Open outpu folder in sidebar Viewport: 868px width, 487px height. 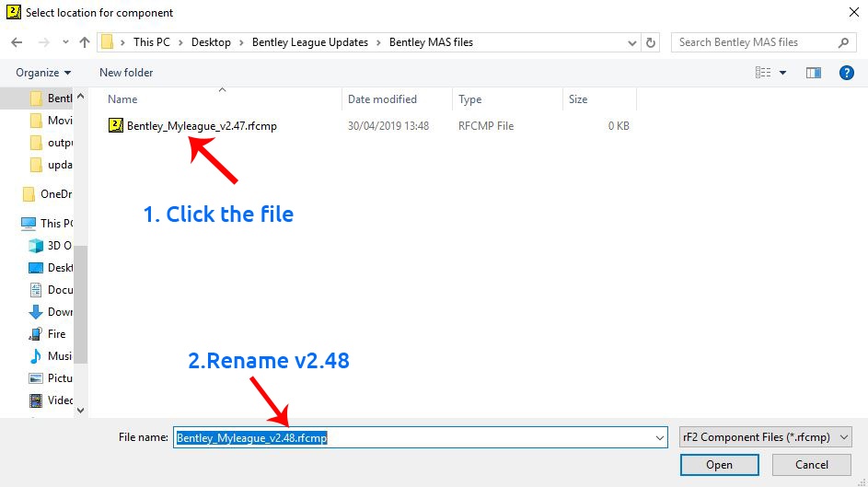click(51, 143)
